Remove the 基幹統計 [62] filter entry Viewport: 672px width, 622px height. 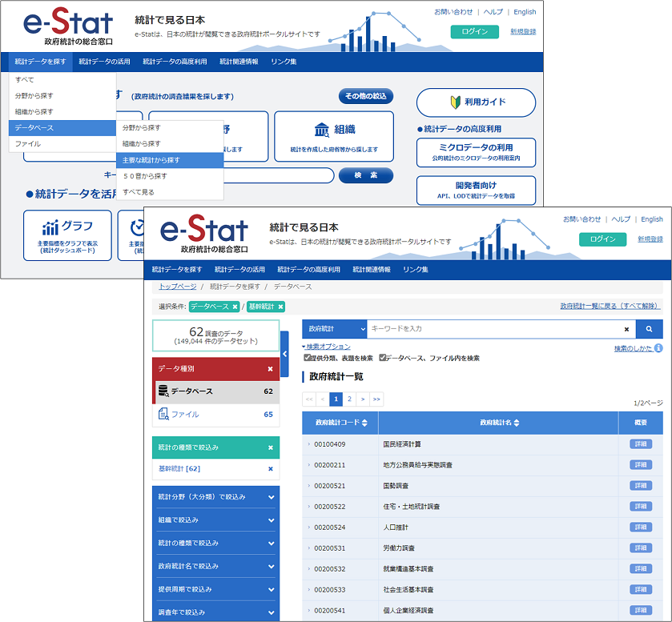tap(271, 468)
